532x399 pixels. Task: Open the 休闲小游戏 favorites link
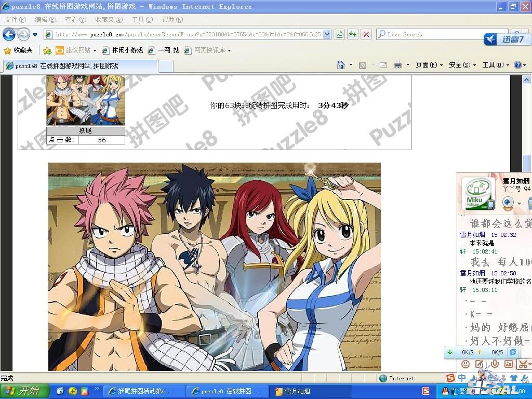coord(123,50)
